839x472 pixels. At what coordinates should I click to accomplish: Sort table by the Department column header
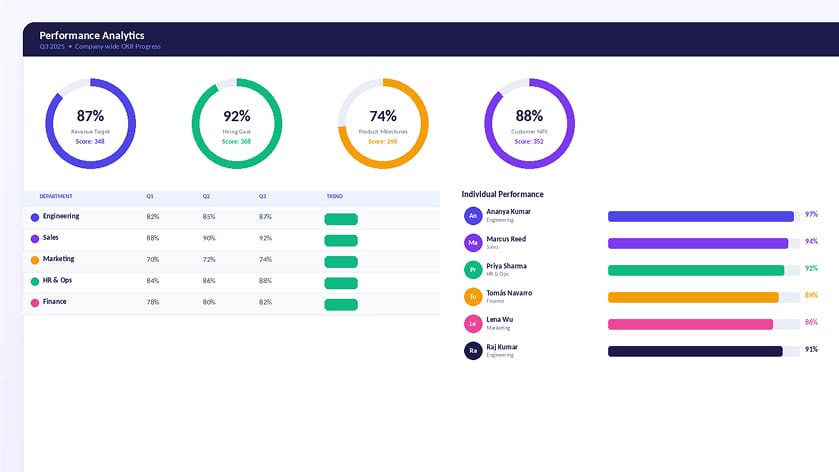(56, 196)
